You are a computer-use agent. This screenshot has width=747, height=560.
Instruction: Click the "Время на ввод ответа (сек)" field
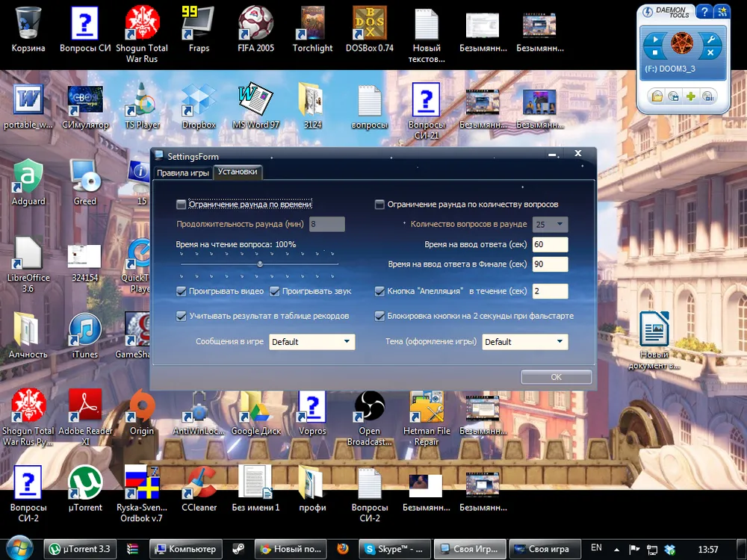tap(549, 245)
